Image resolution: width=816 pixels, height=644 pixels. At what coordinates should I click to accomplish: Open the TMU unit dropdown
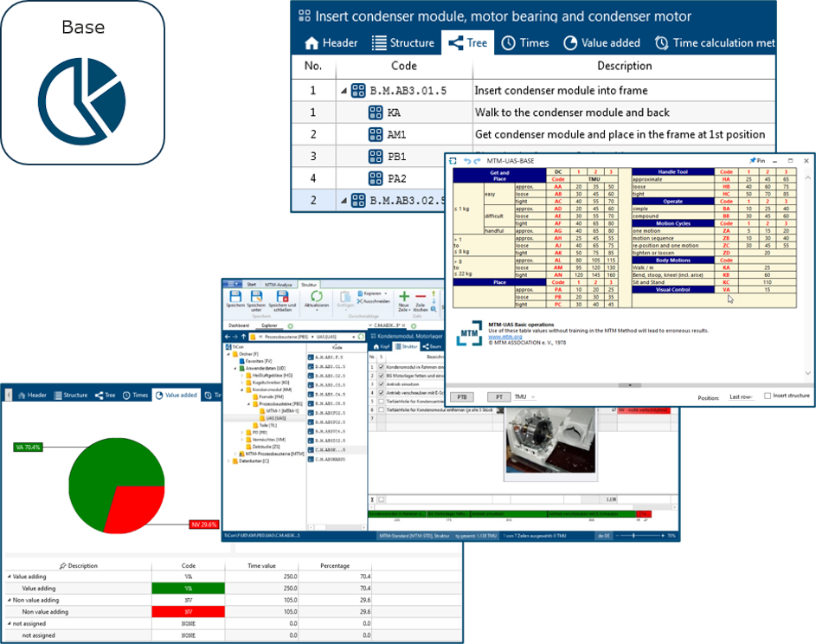(525, 396)
